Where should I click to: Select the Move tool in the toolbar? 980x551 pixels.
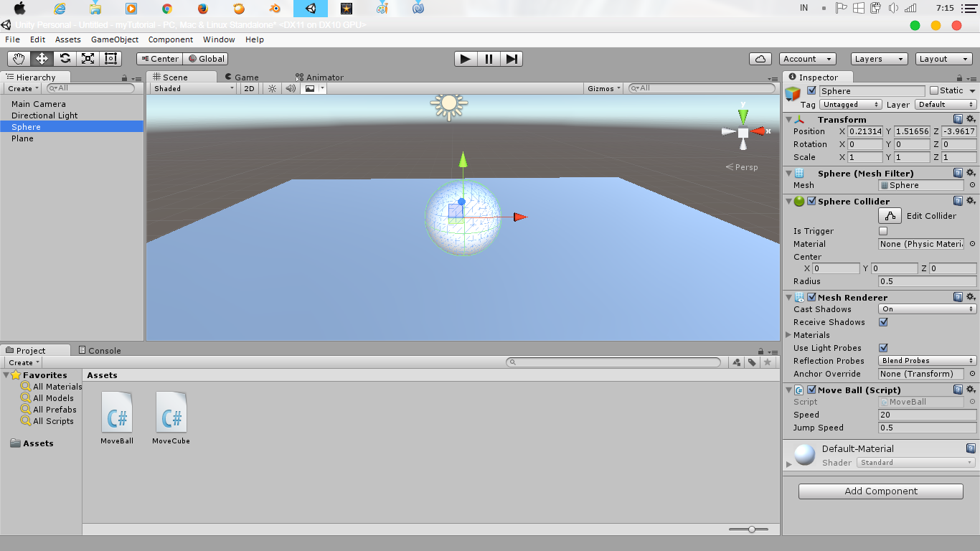pyautogui.click(x=41, y=58)
